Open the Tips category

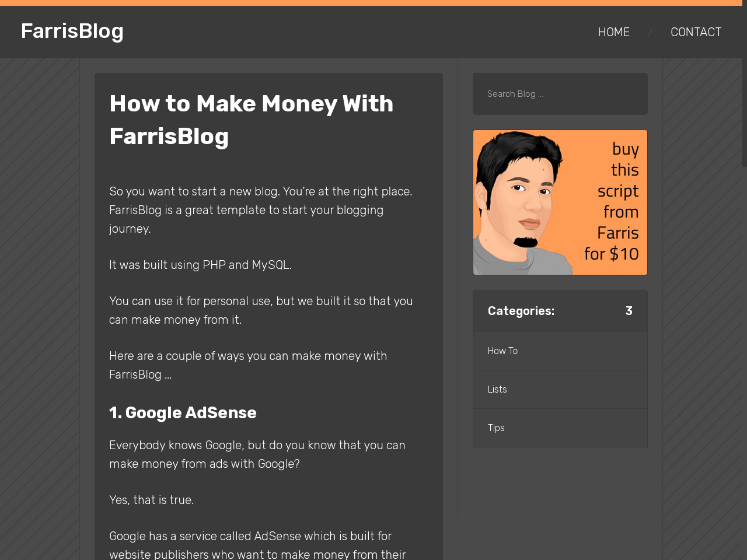(560, 428)
